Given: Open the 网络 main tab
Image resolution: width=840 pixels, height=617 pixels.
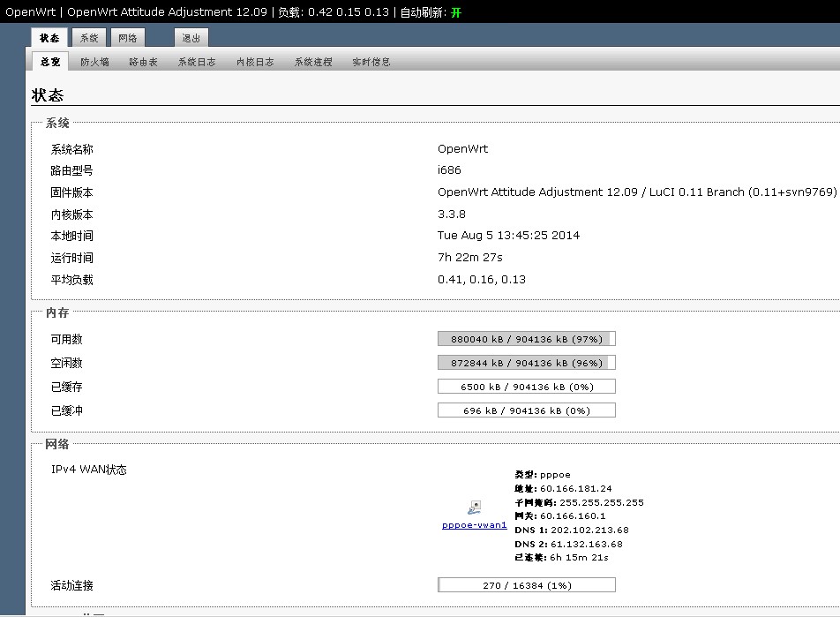Looking at the screenshot, I should (127, 38).
